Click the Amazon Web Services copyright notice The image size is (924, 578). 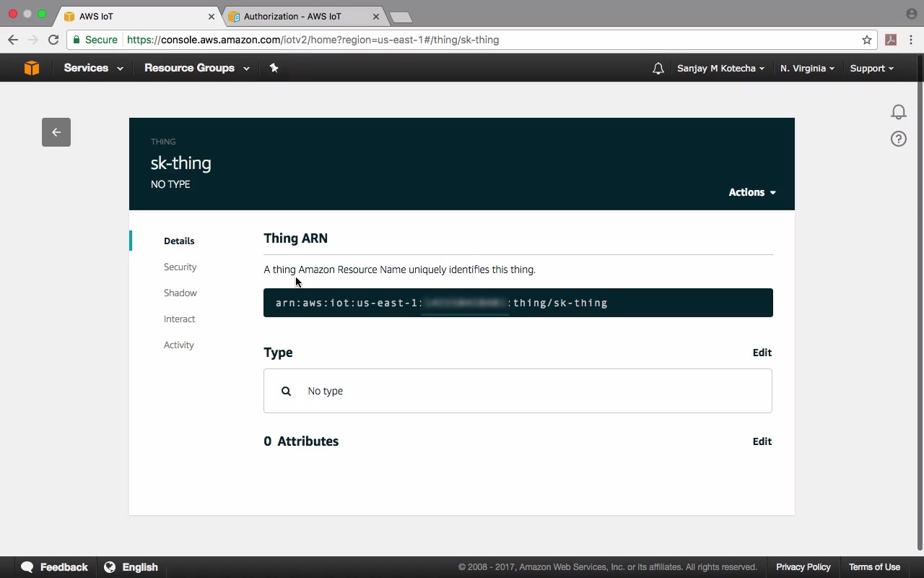tap(608, 567)
